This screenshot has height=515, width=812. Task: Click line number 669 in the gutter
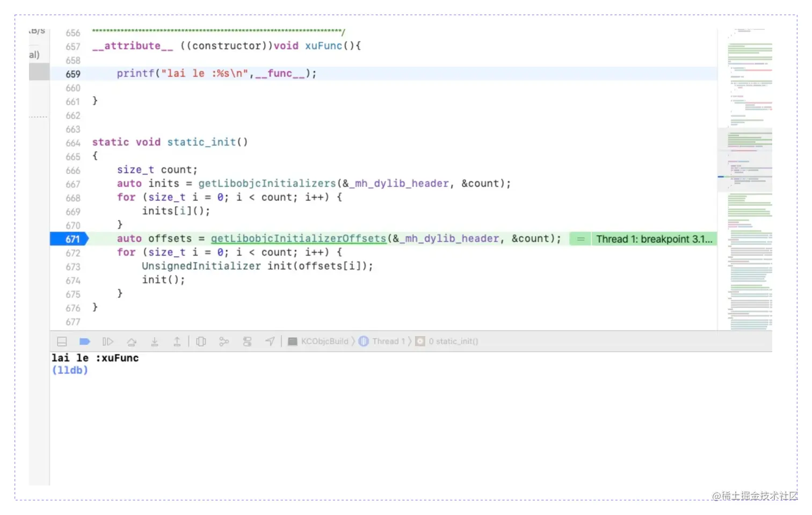(x=73, y=212)
